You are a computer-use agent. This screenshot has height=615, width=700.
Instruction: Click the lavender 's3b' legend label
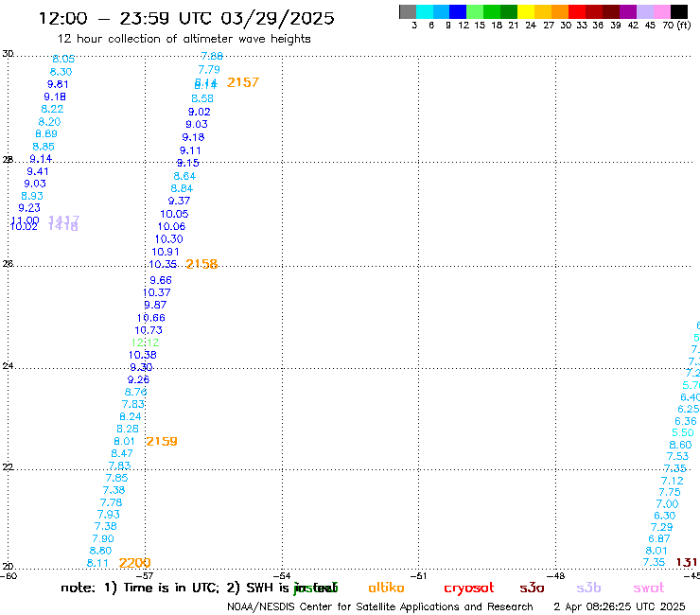coord(588,588)
